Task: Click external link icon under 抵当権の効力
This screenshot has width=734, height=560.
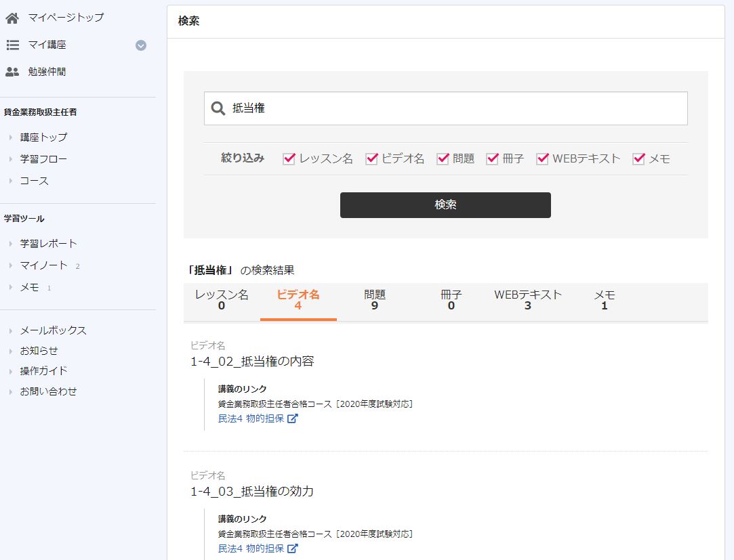Action: (x=293, y=548)
